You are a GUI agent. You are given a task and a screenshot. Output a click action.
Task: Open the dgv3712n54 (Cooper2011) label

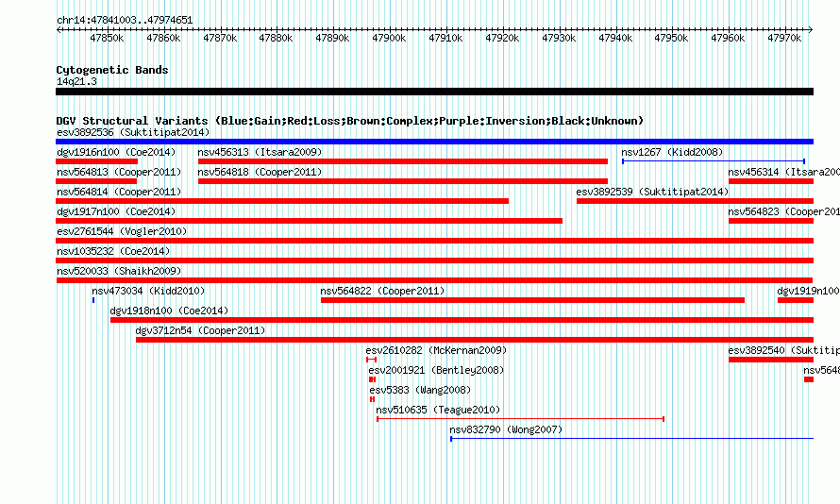tap(200, 330)
